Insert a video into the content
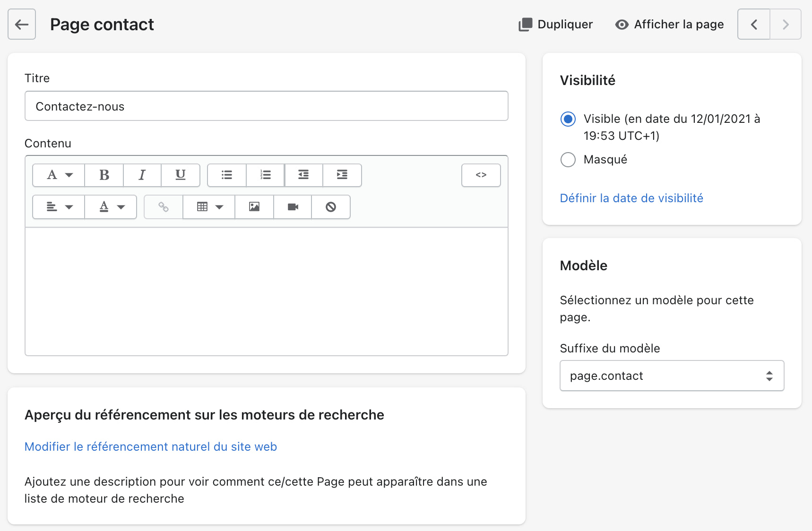 (292, 207)
